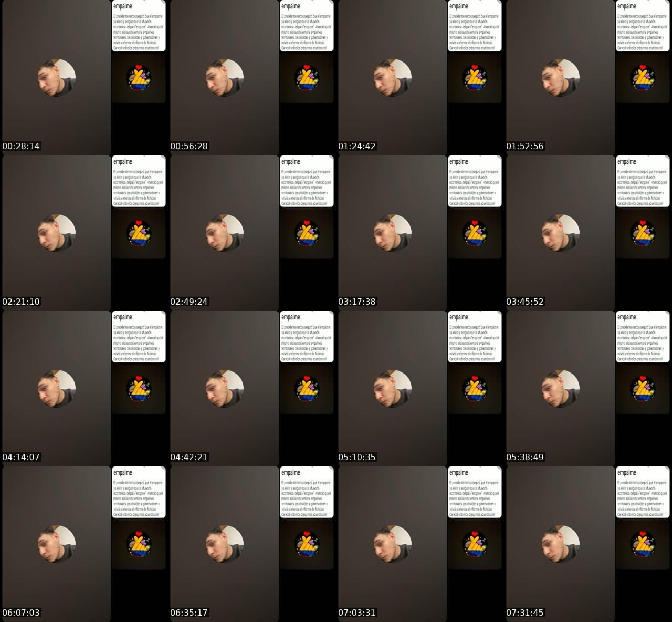Click the 06:35:17 timestamp label
The height and width of the screenshot is (622, 672).
coord(189,613)
